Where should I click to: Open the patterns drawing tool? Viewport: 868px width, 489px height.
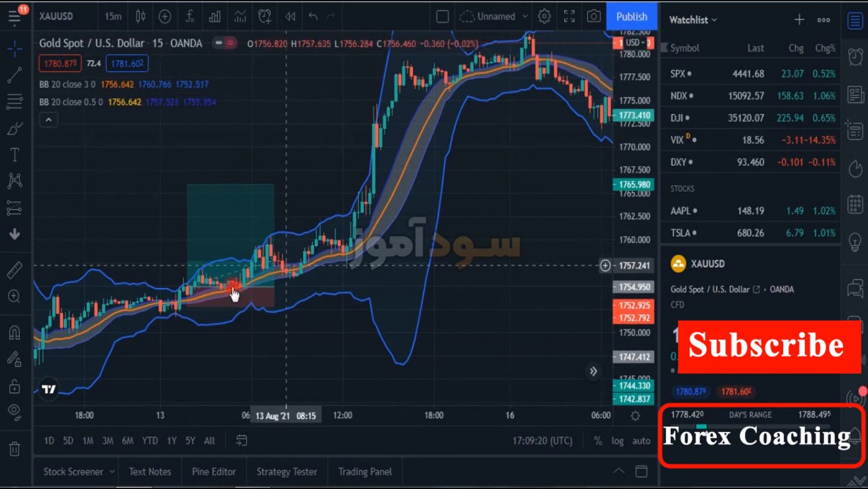14,181
